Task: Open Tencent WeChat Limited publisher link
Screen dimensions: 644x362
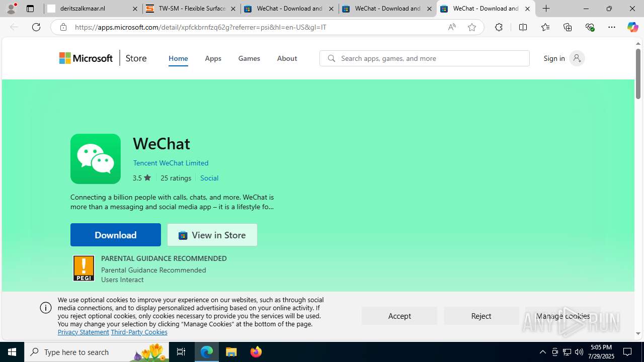Action: (x=171, y=163)
